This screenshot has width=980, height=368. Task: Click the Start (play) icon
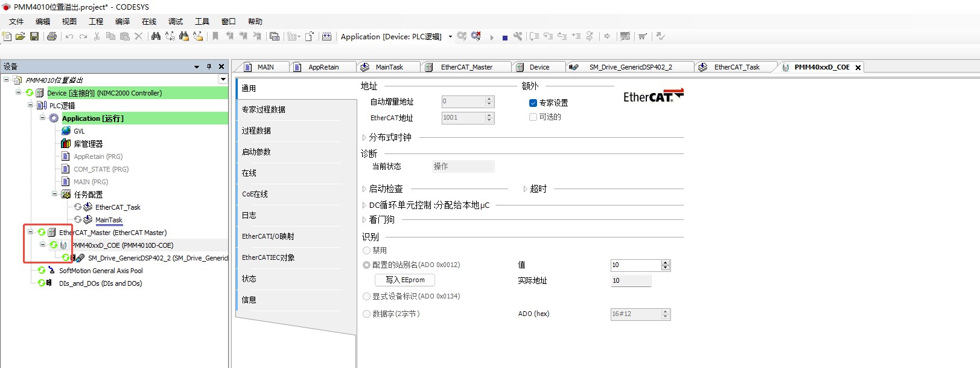coord(492,37)
